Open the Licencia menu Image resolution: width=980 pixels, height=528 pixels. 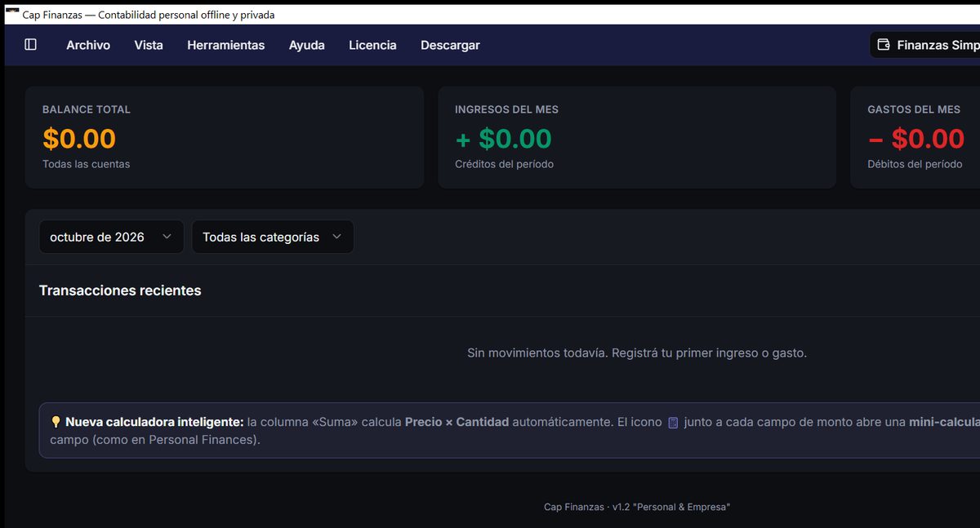[372, 45]
